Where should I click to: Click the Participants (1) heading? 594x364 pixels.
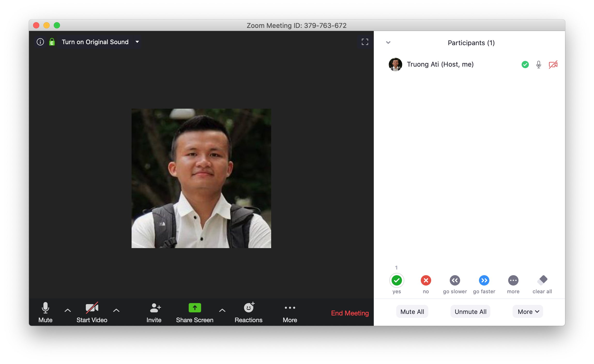coord(471,43)
